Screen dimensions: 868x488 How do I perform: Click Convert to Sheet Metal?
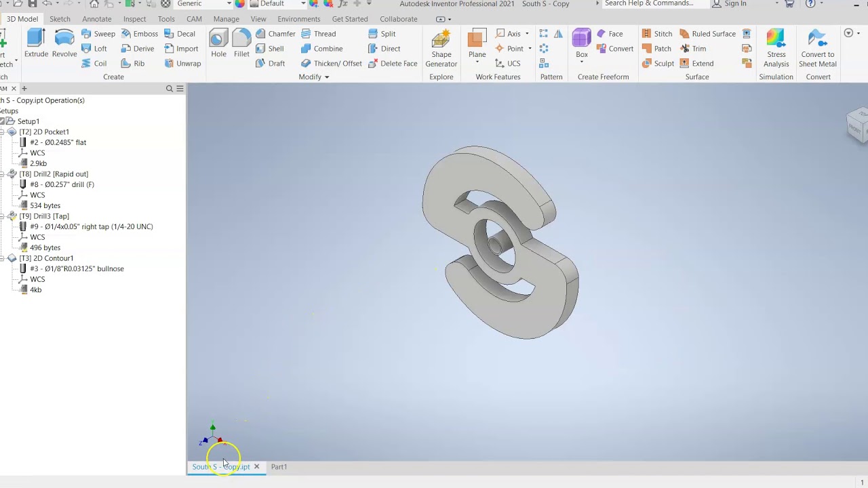(818, 49)
